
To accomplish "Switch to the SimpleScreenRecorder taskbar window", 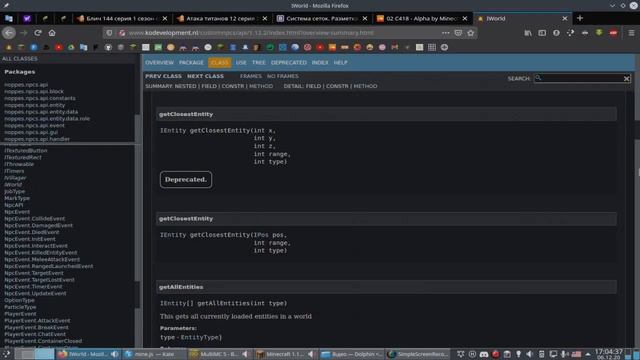I will [417, 354].
